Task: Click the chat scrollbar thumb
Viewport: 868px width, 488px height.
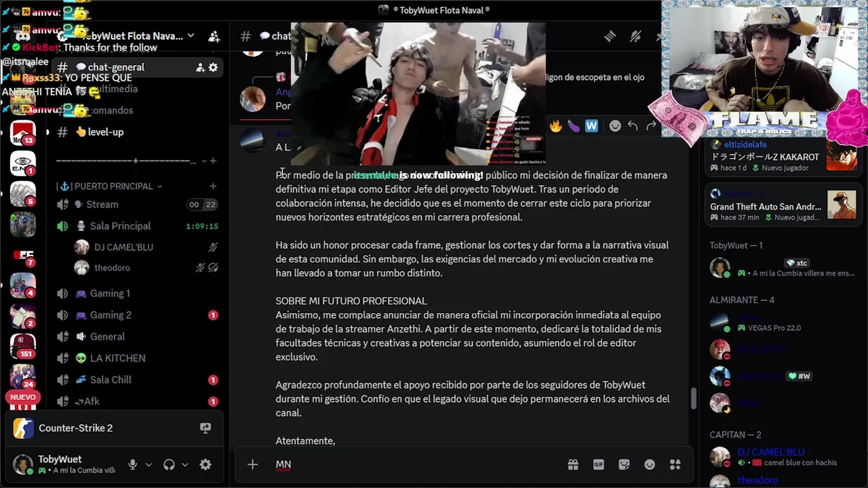Action: [x=693, y=399]
